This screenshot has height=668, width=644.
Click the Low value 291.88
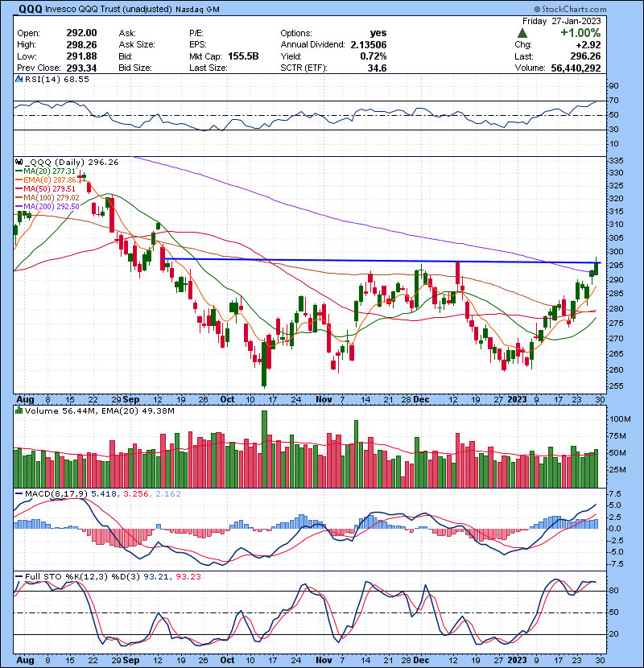click(x=81, y=56)
